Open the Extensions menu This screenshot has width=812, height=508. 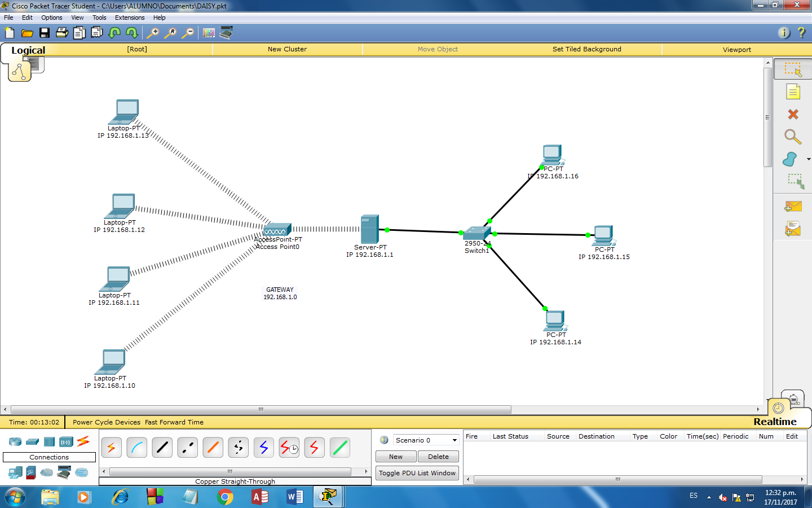pos(129,17)
